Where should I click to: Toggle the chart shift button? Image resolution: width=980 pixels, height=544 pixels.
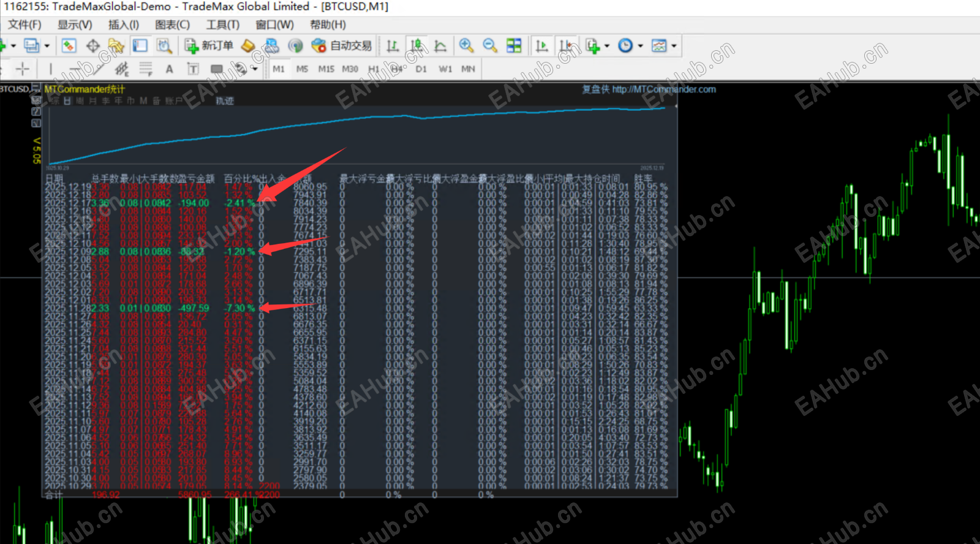[x=565, y=46]
